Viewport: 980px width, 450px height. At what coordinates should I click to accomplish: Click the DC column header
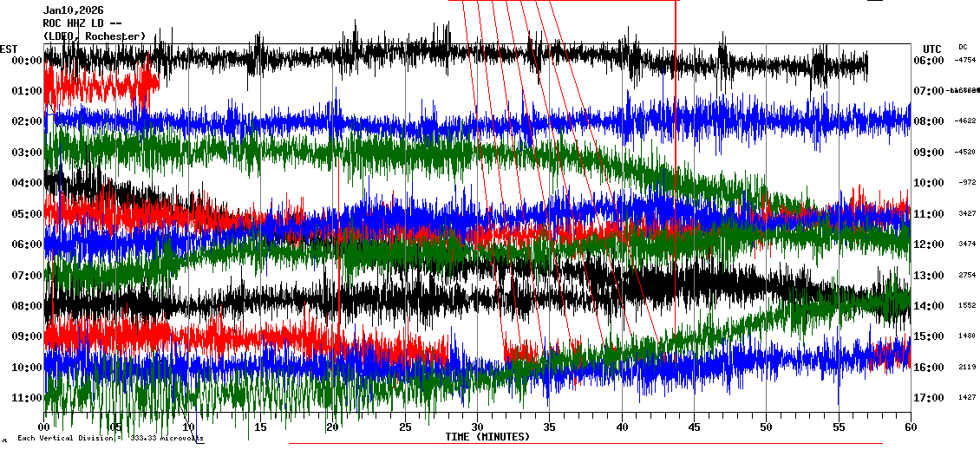pos(963,47)
